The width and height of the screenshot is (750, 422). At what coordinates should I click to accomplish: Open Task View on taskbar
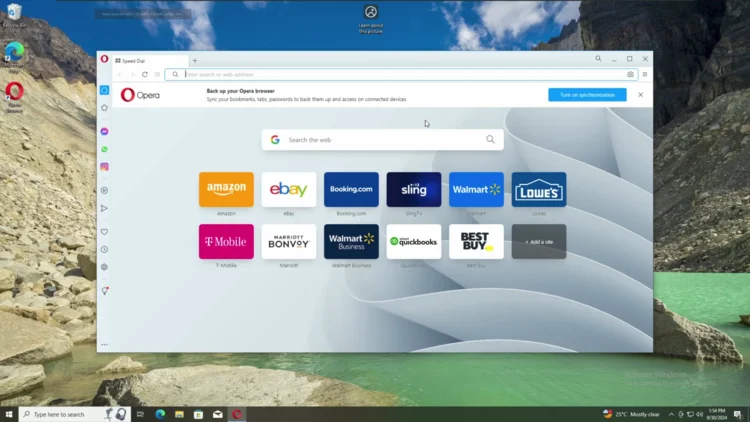point(140,414)
